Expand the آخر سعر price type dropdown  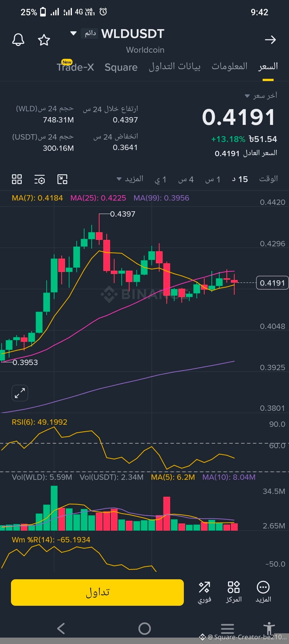pyautogui.click(x=261, y=96)
